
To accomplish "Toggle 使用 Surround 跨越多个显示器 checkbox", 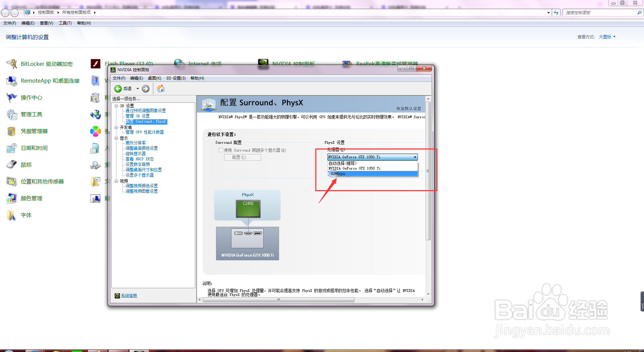I will click(221, 150).
